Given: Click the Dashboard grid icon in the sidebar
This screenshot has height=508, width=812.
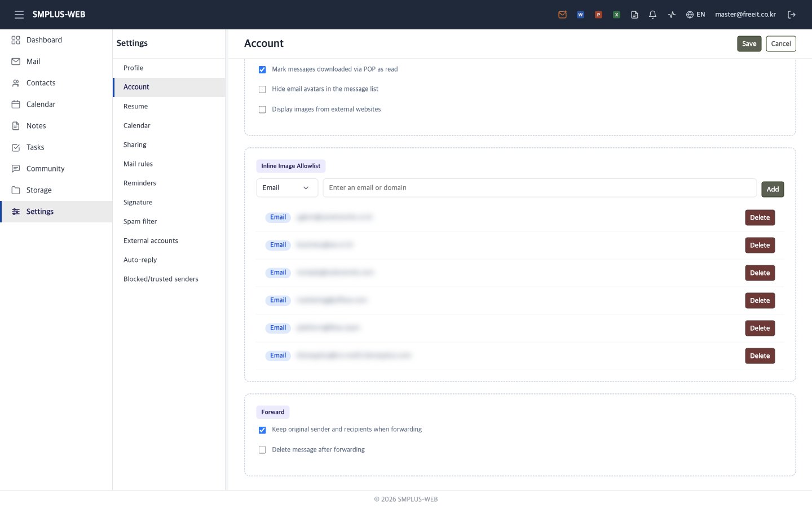Looking at the screenshot, I should point(16,40).
